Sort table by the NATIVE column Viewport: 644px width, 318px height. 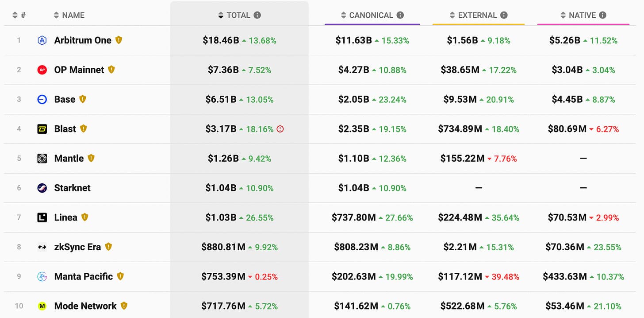(x=579, y=15)
